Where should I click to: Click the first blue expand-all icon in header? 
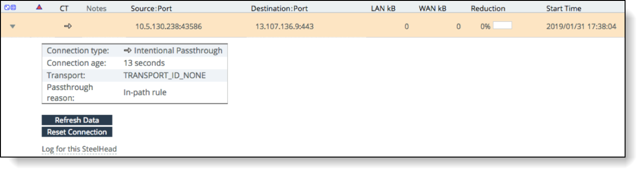click(x=7, y=8)
